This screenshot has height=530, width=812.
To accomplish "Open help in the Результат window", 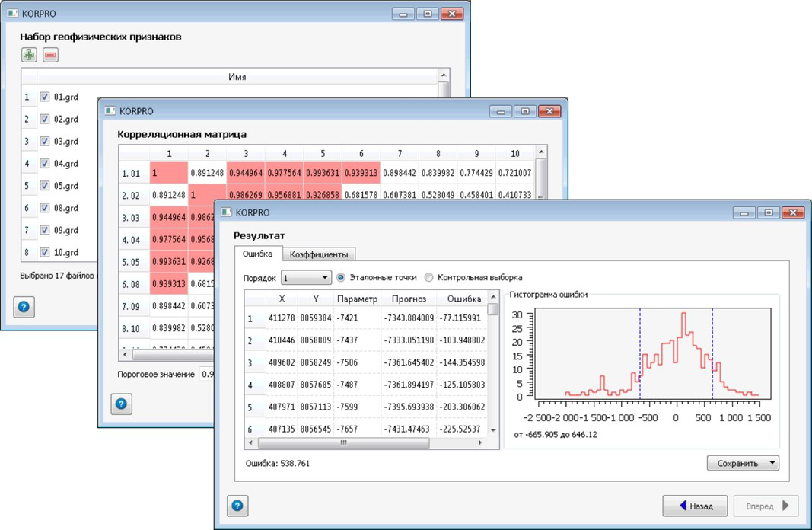I will point(237,506).
